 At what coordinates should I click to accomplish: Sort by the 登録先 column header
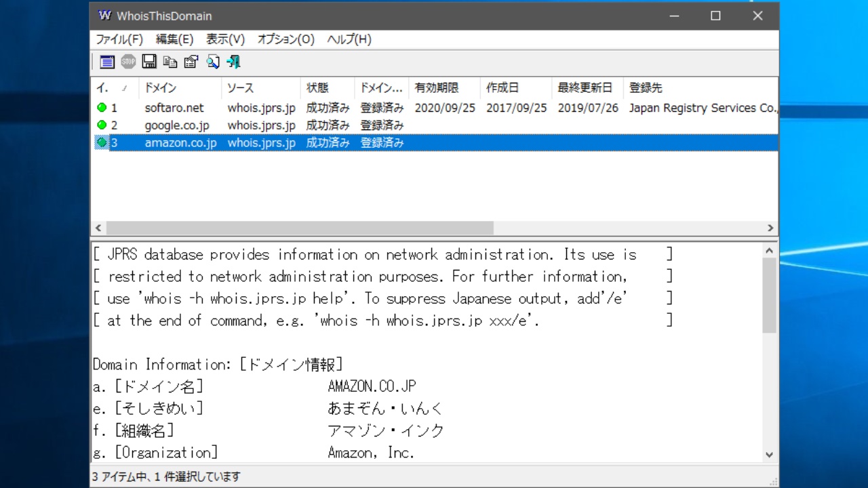[x=701, y=87]
